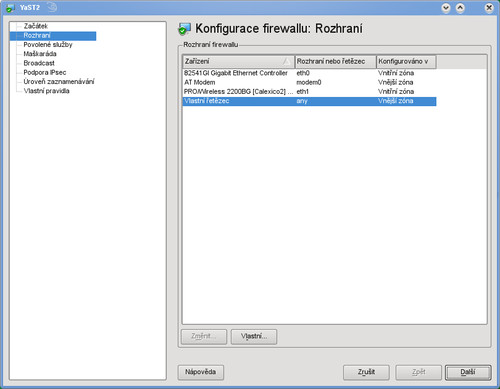Click the sort arrow in Zařízení header
This screenshot has height=389, width=500.
click(x=286, y=62)
